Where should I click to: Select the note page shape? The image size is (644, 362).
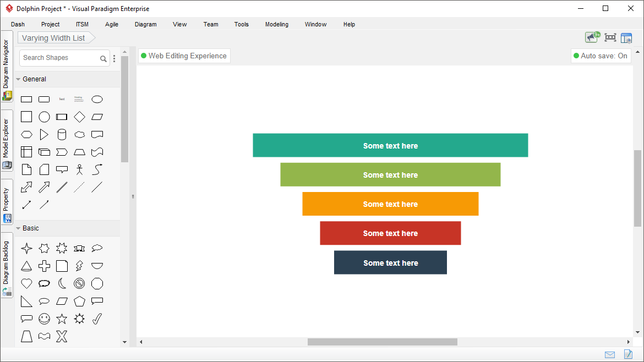pyautogui.click(x=26, y=169)
